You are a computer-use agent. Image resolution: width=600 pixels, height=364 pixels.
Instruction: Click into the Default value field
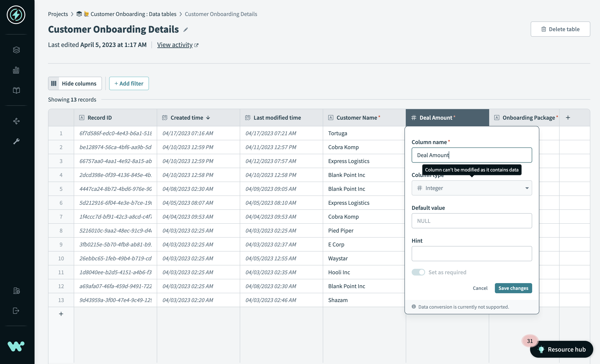(x=471, y=221)
